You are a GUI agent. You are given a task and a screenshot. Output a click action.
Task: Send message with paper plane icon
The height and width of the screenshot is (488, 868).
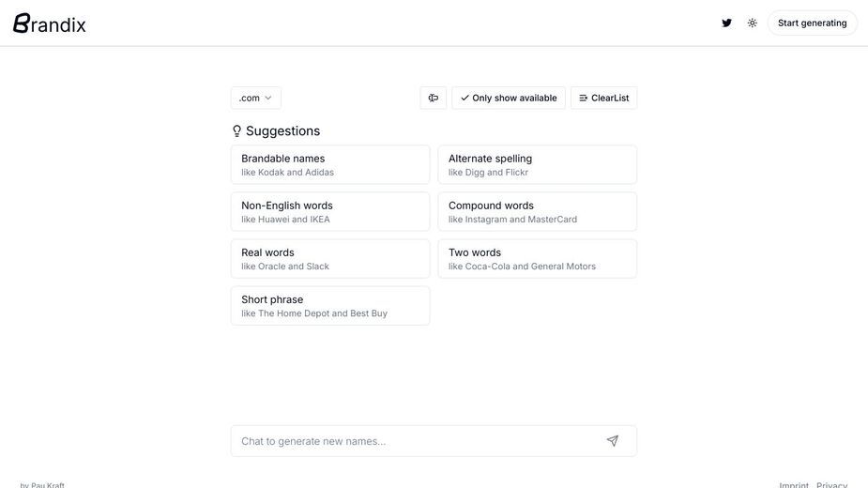point(612,441)
